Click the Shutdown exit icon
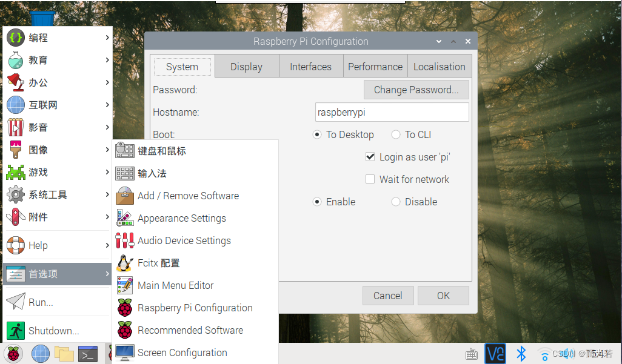Screen dimensions: 622x364 [16, 330]
